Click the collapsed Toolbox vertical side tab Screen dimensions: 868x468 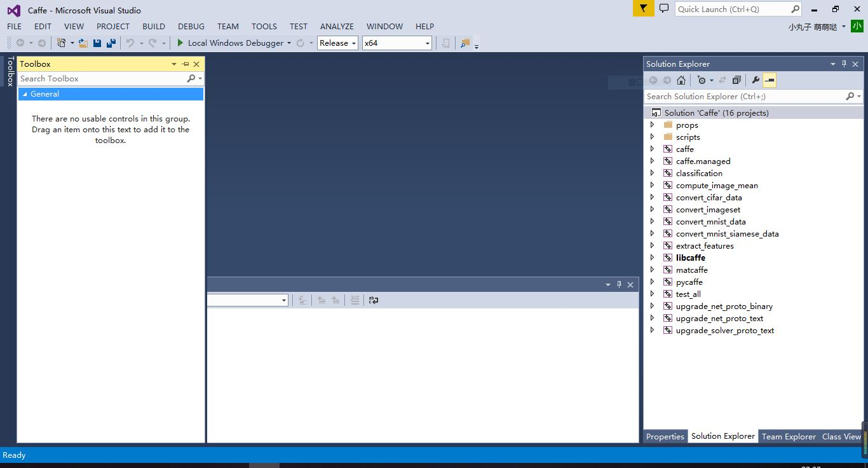pos(10,71)
